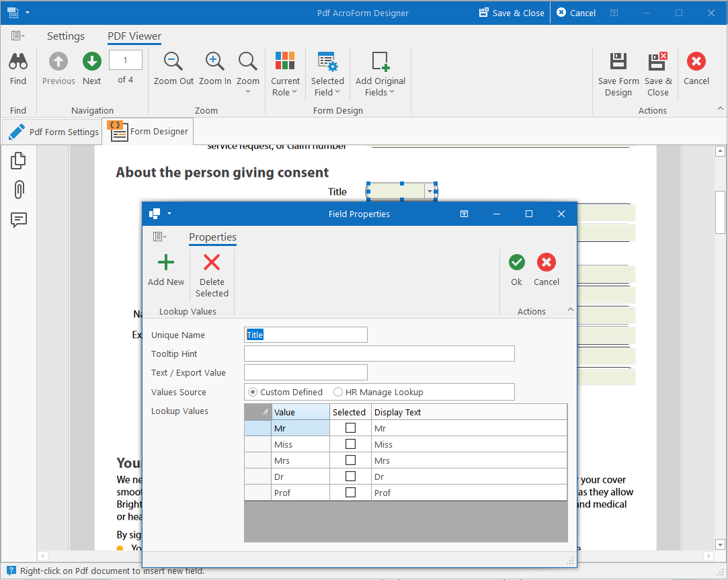Viewport: 728px width, 580px height.
Task: Click the app icon in designer title bar
Action: [x=13, y=13]
